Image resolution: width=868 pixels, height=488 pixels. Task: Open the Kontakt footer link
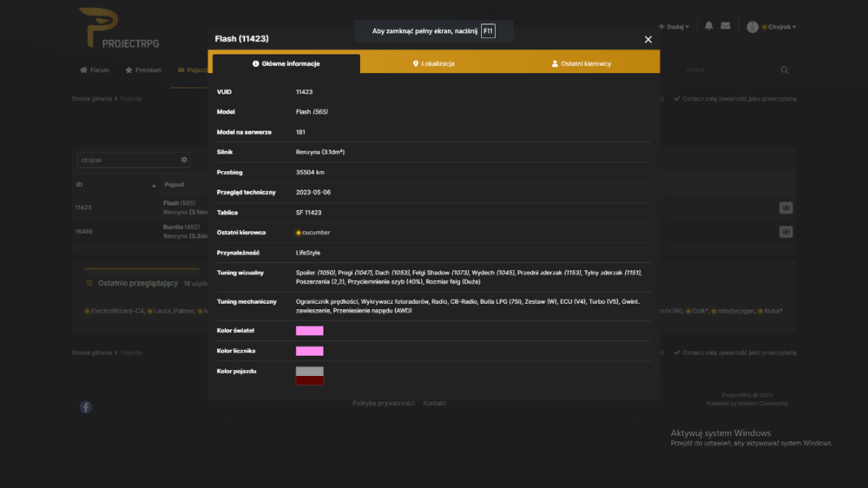(434, 403)
